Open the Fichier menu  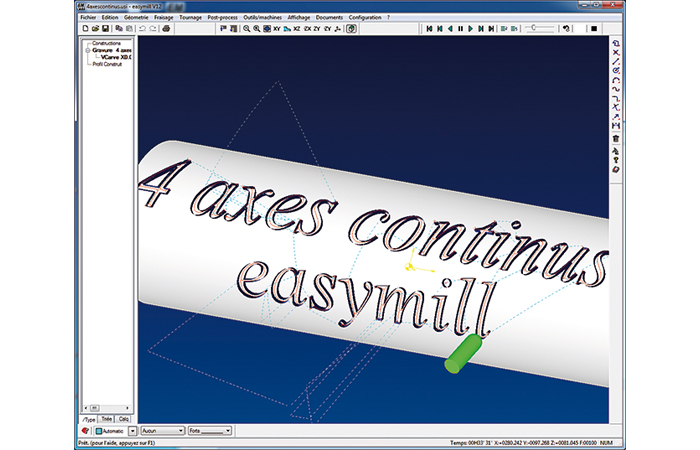point(88,17)
